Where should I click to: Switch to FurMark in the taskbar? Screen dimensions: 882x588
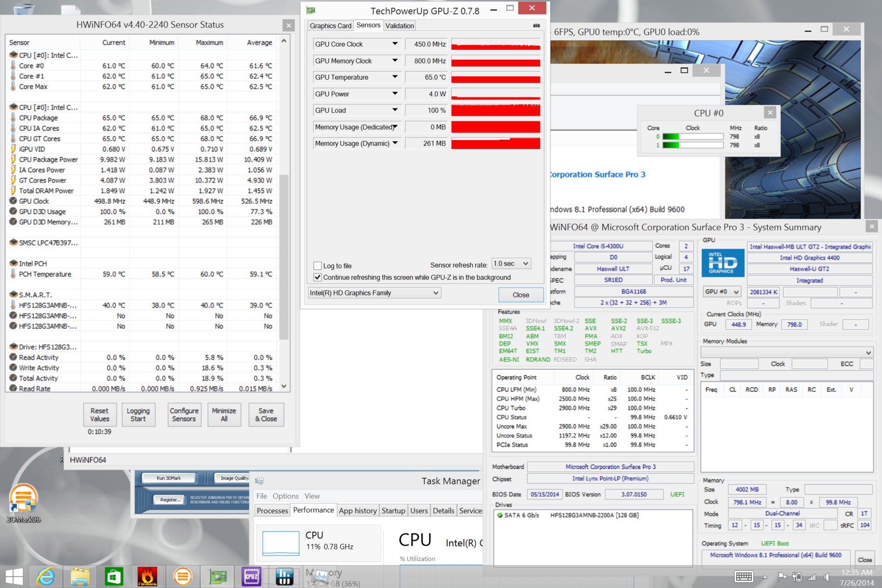coord(147,576)
